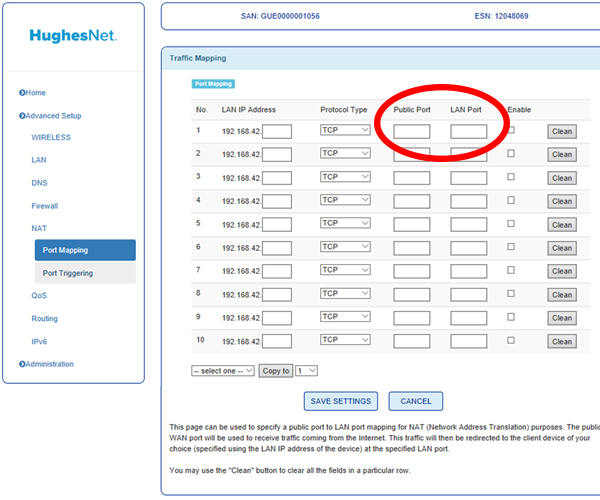Screen dimensions: 600x500
Task: Open Protocol Type dropdown for row 10
Action: point(345,340)
